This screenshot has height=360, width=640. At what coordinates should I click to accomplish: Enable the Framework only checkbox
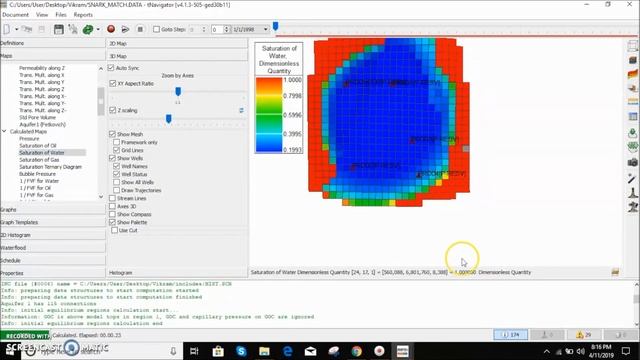116,142
